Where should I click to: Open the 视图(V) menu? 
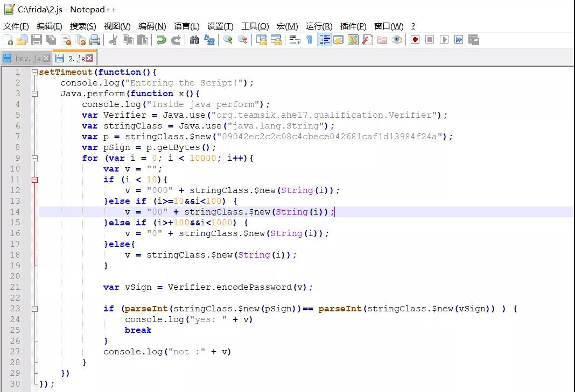pos(117,26)
